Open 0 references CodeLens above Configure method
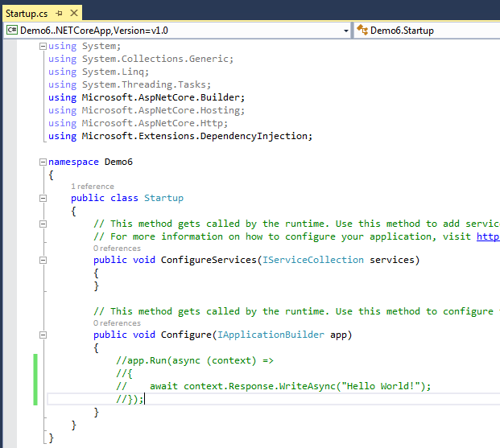500x448 pixels. tap(117, 323)
